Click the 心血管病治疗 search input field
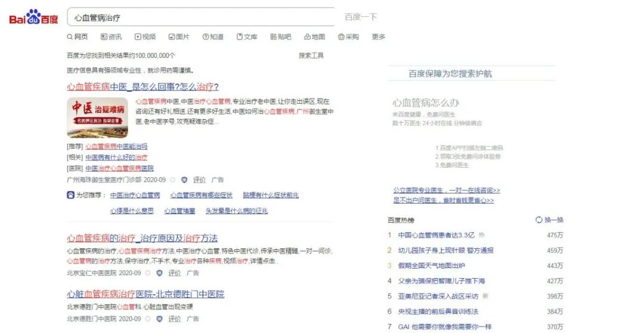This screenshot has width=644, height=333. [x=200, y=17]
